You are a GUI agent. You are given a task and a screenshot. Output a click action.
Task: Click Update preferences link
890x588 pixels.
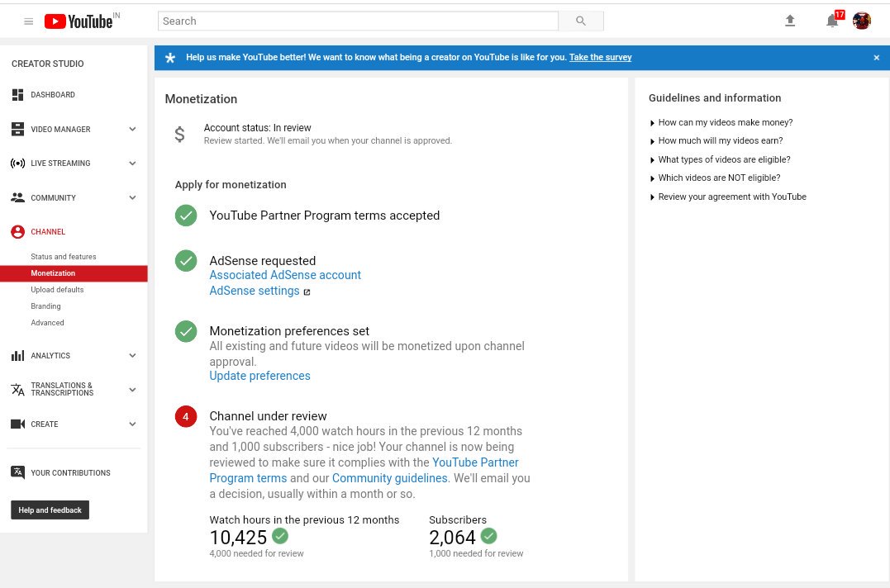point(260,376)
